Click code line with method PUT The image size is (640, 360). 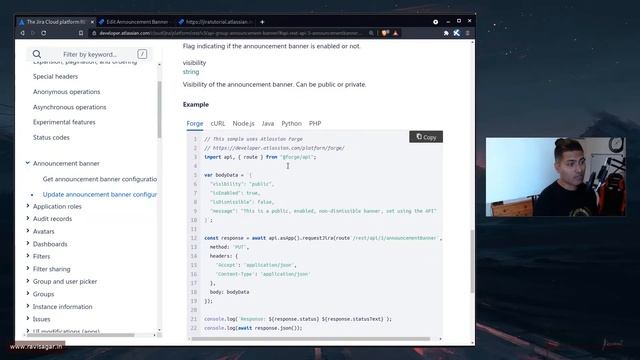click(x=229, y=247)
